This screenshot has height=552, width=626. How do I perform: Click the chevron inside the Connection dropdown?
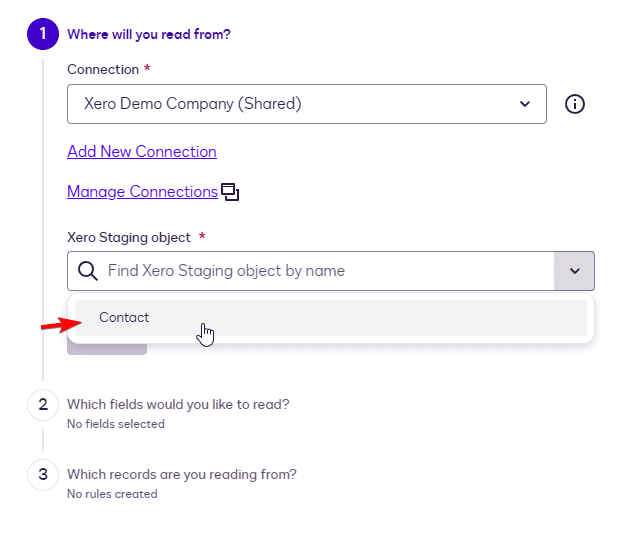[526, 104]
